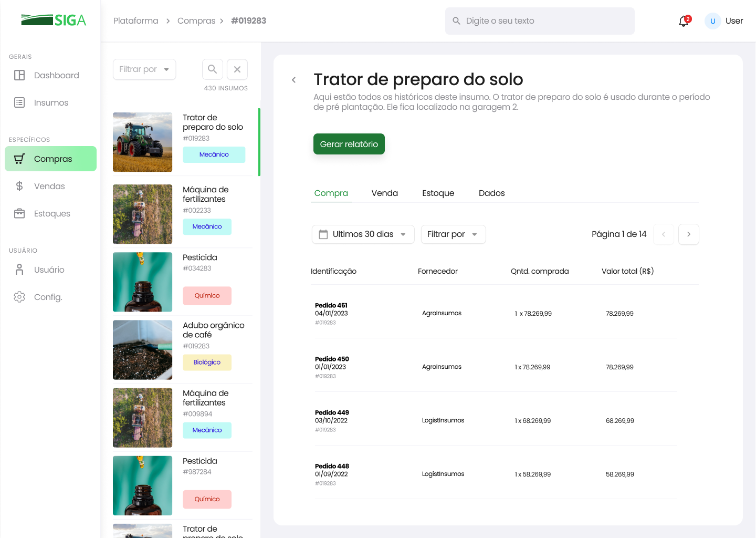Open the Filtrar por dropdown above the table

453,234
